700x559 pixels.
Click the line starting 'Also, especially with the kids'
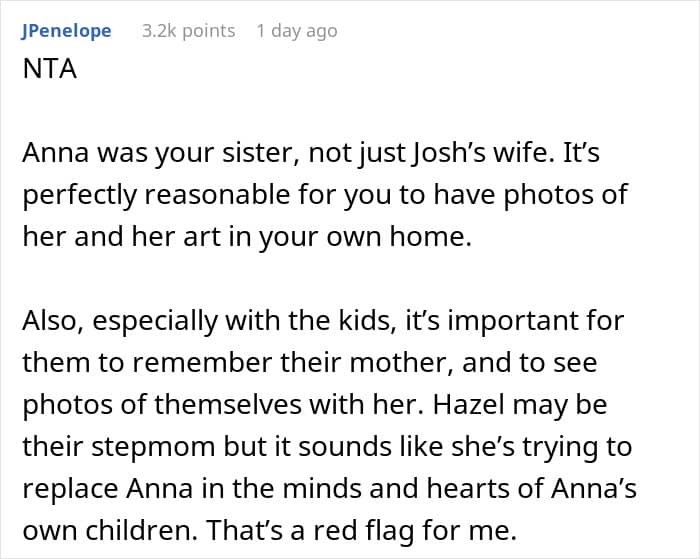323,321
